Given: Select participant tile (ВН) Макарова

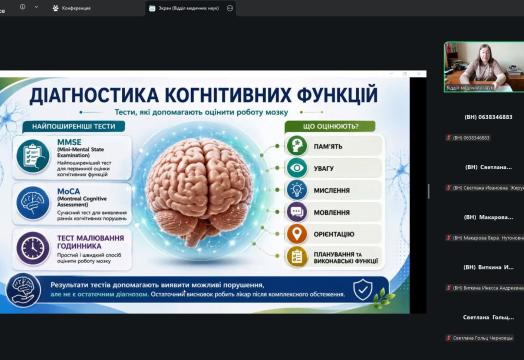Looking at the screenshot, I should pyautogui.click(x=488, y=217).
